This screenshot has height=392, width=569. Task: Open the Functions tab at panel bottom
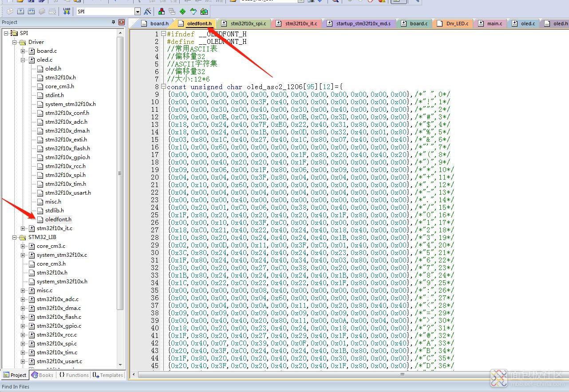pos(74,375)
